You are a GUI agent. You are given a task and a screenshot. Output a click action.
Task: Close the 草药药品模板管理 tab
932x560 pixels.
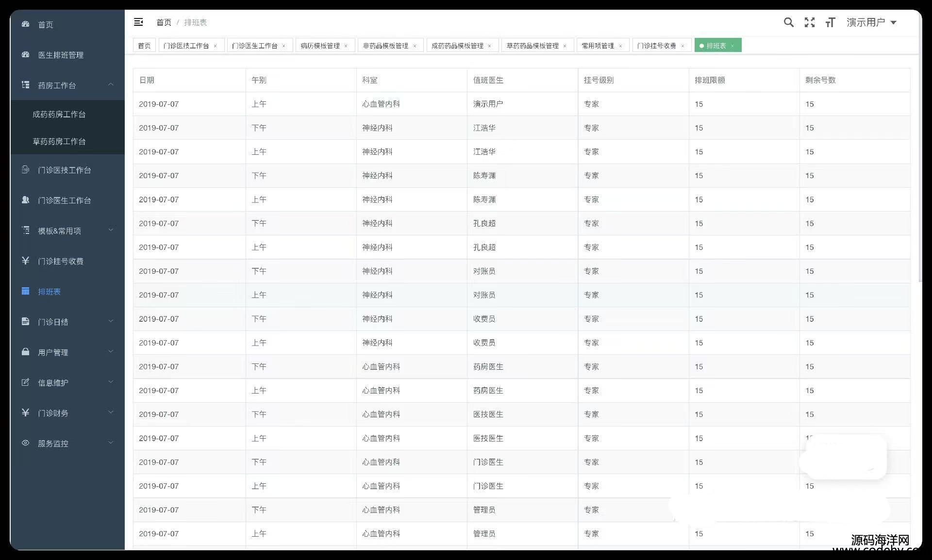(565, 46)
